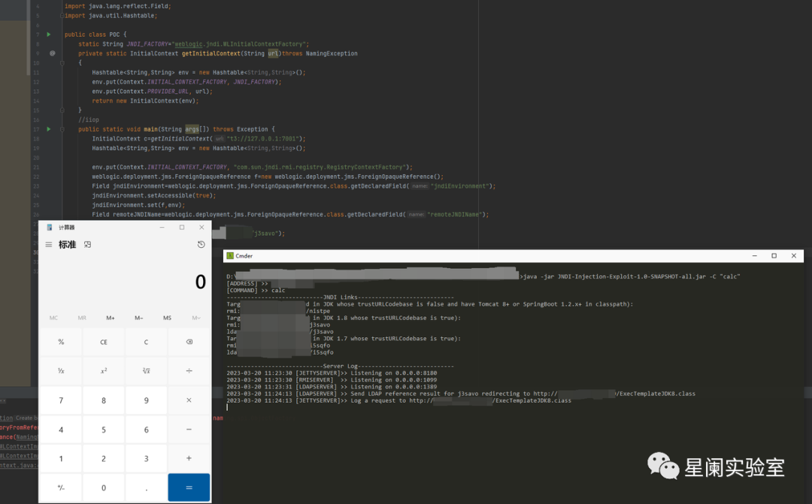Click the MC memory clear button
Image resolution: width=812 pixels, height=504 pixels.
coord(53,318)
